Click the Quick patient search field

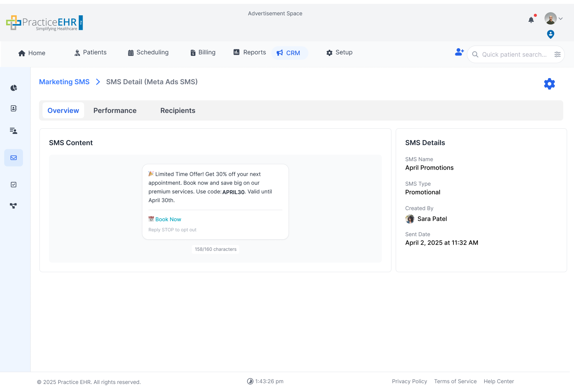(x=514, y=54)
